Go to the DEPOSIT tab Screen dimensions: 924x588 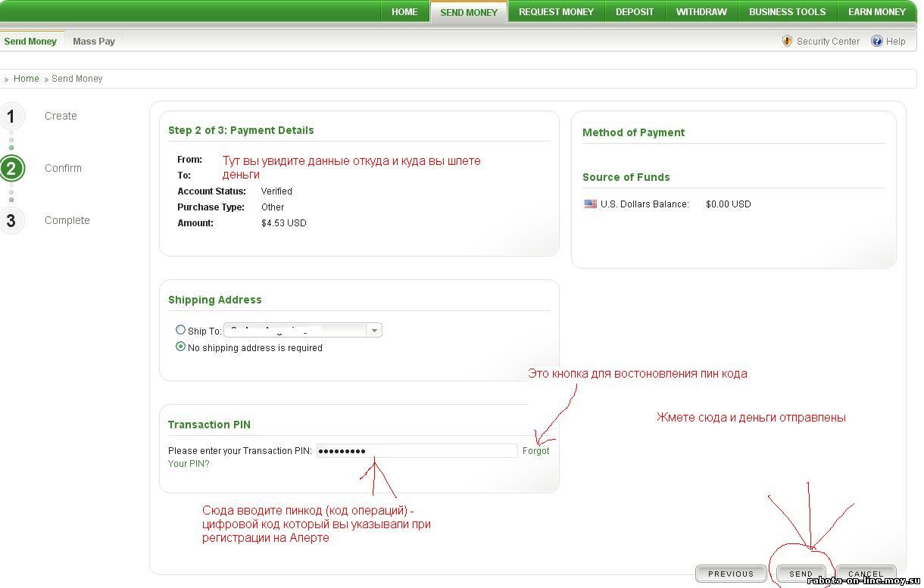(635, 12)
